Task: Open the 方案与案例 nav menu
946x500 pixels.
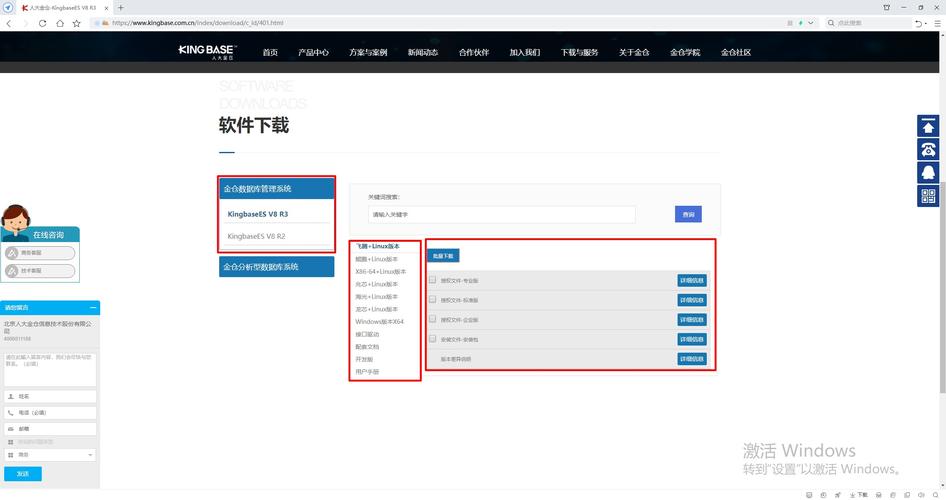Action: 368,52
